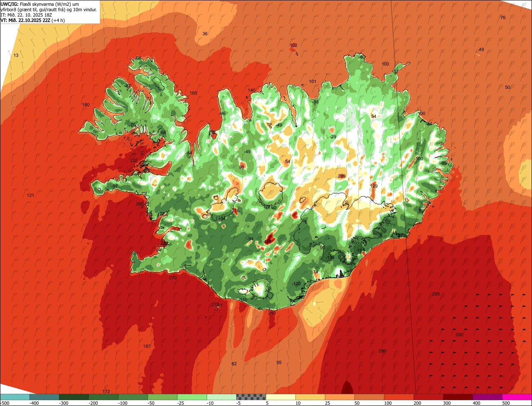Click the map value 278 off the south coast
The width and height of the screenshot is (532, 406).
[215, 304]
